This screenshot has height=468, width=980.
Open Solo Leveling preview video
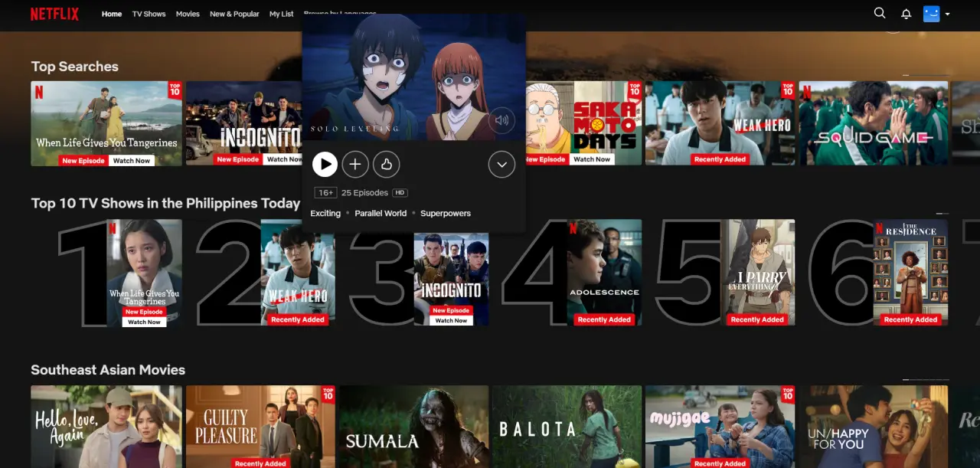[413, 77]
